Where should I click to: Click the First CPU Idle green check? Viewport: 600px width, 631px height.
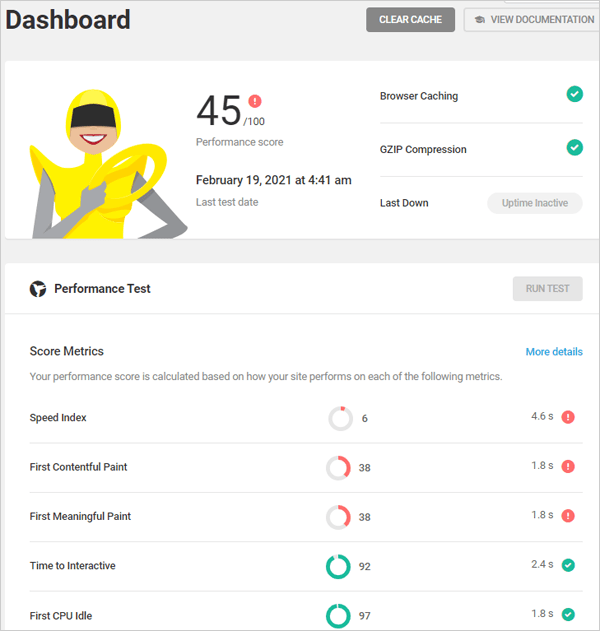click(x=568, y=615)
